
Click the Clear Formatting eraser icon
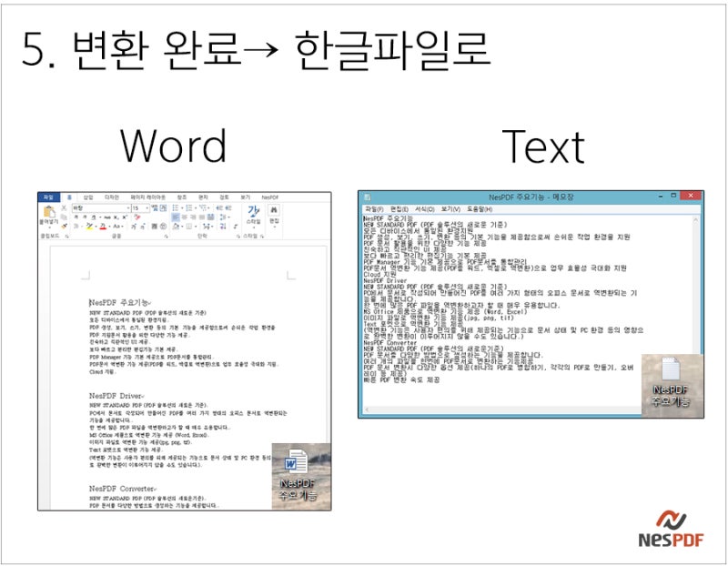(x=137, y=217)
